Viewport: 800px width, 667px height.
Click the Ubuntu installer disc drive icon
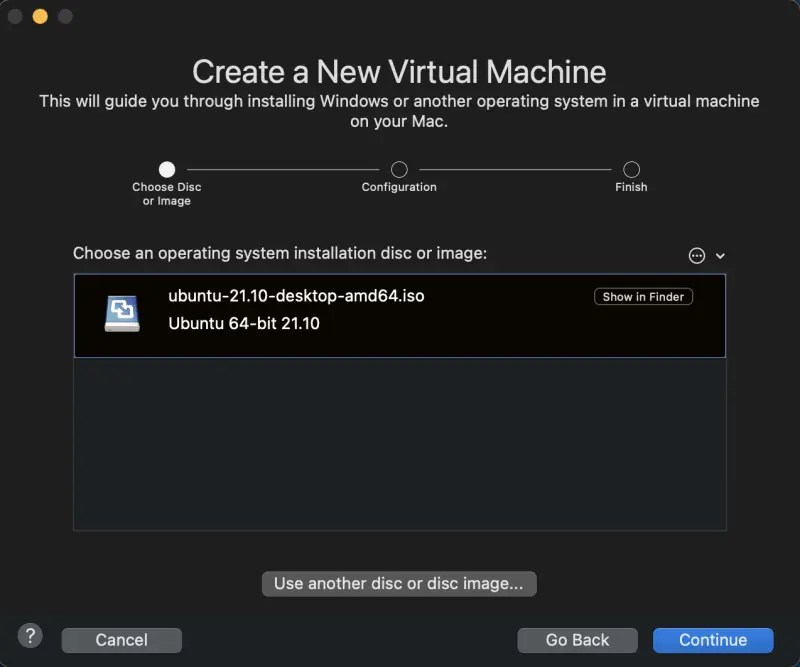(x=120, y=310)
